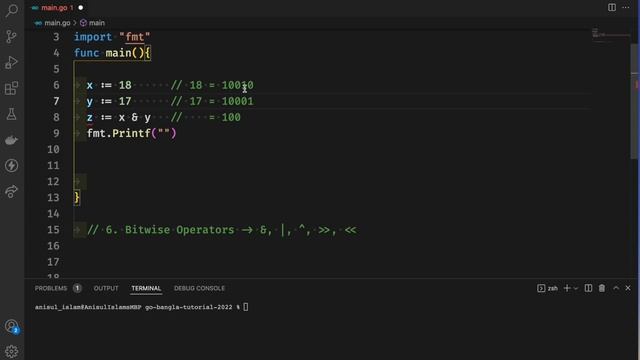640x360 pixels.
Task: Open the Accounts menu icon
Action: click(11, 326)
